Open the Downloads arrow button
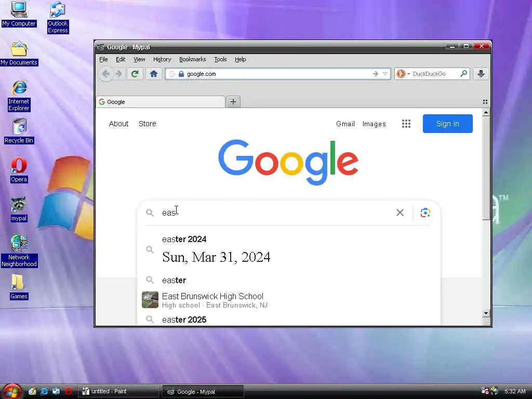 481,74
